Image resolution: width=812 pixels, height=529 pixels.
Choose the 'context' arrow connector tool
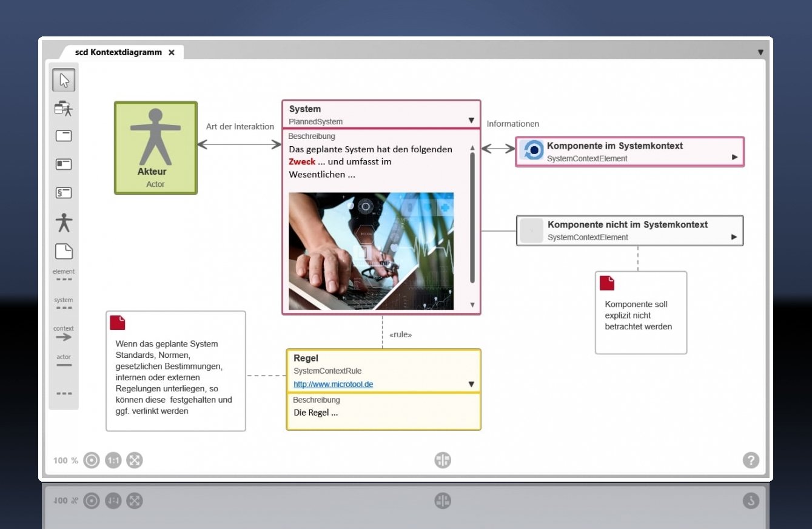(x=64, y=333)
